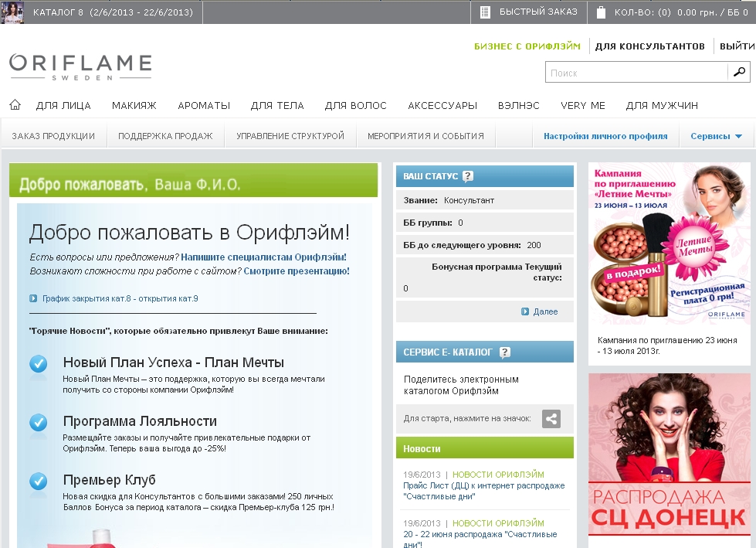Click campaign caption Кампания по приглашению 23 июня
This screenshot has width=756, height=548.
click(667, 345)
